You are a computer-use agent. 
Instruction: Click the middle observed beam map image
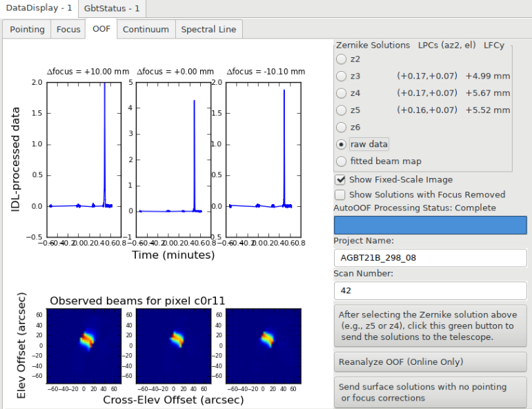(174, 346)
